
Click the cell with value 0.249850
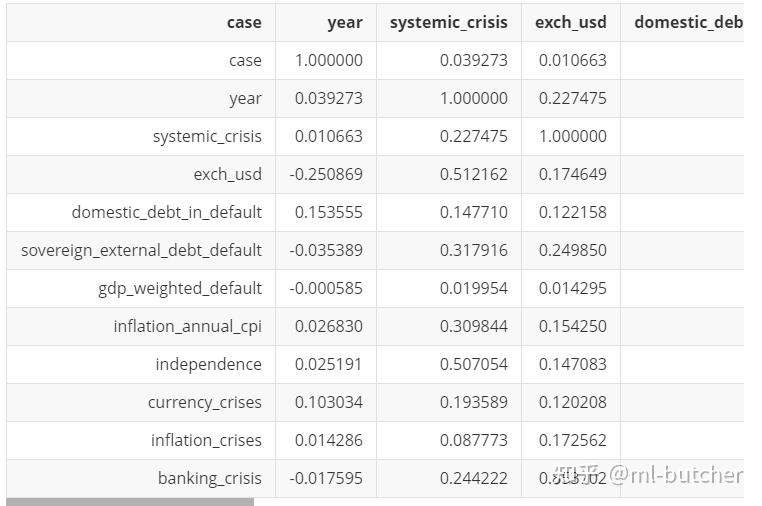572,250
